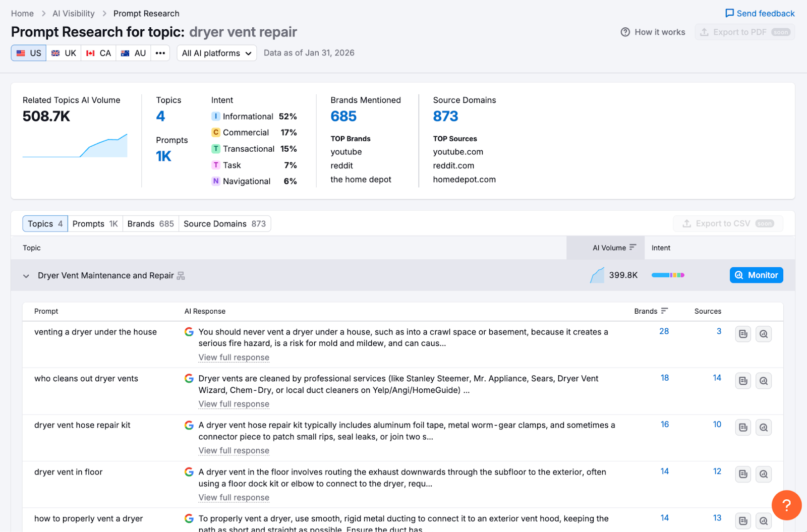Click View full response for venting a dryer

point(234,358)
